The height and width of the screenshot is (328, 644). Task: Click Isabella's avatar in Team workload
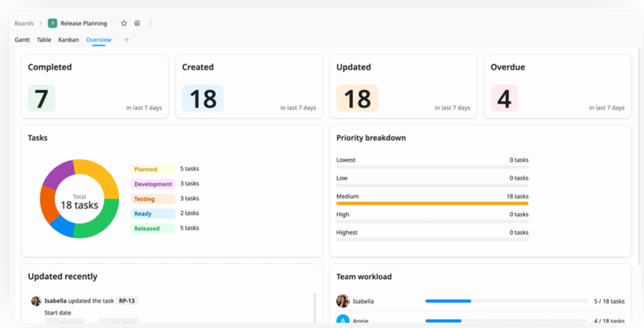click(343, 301)
